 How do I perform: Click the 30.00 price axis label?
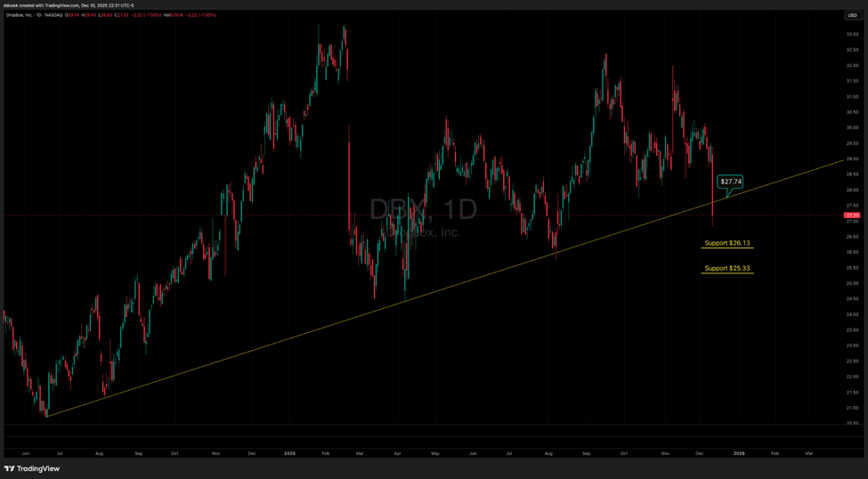tap(851, 127)
